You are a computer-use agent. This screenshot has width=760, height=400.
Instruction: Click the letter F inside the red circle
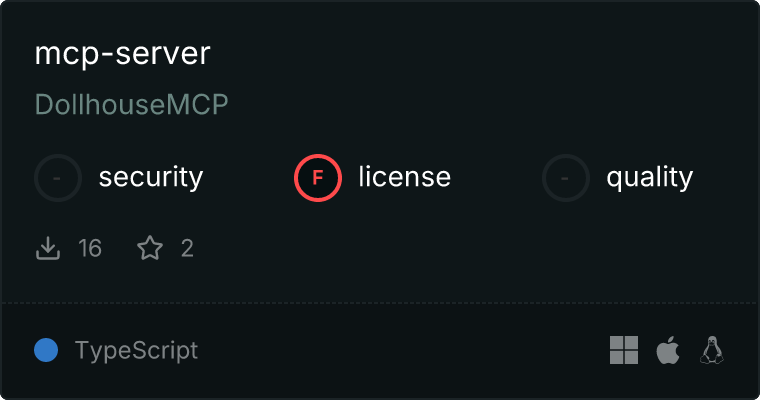point(317,178)
